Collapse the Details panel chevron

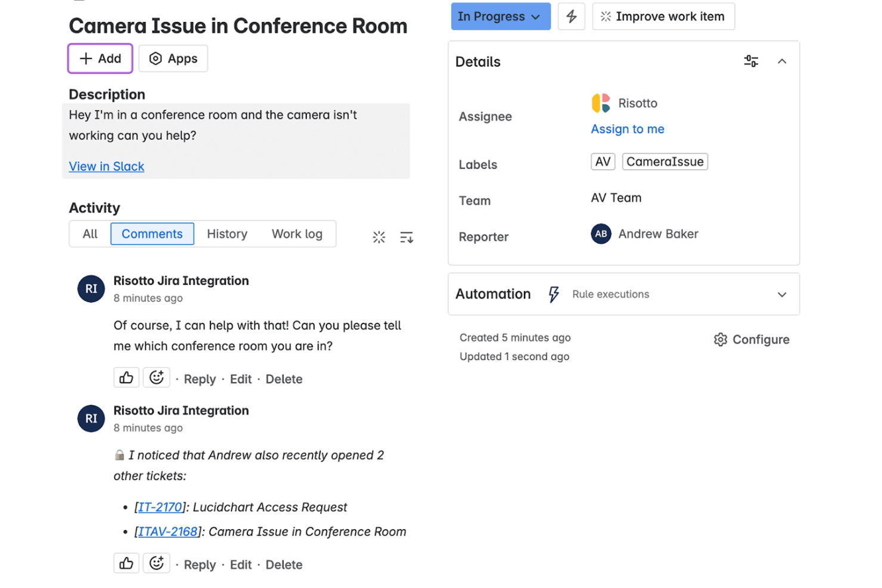coord(782,61)
